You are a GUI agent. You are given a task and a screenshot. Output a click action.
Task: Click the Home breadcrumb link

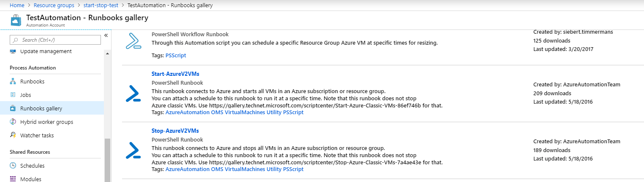coord(17,5)
